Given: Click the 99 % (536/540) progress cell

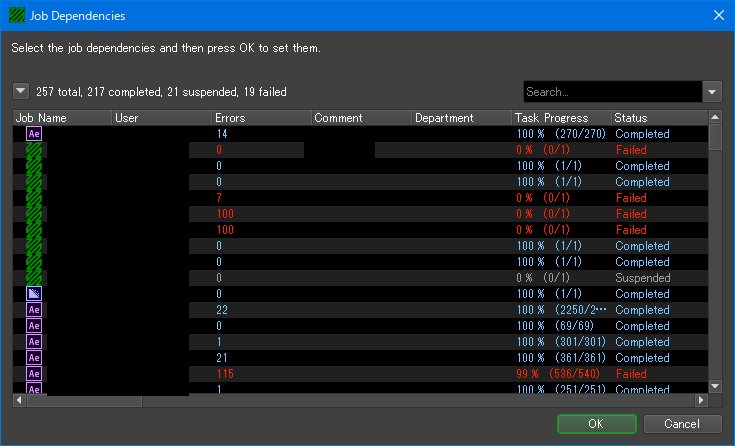Looking at the screenshot, I should pos(558,374).
